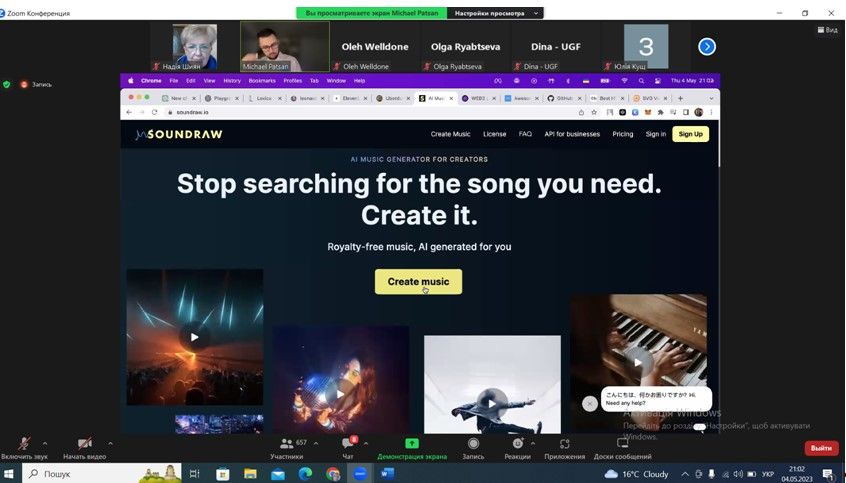The image size is (846, 483).
Task: Open Microsoft Word from the Windows taskbar
Action: click(387, 473)
